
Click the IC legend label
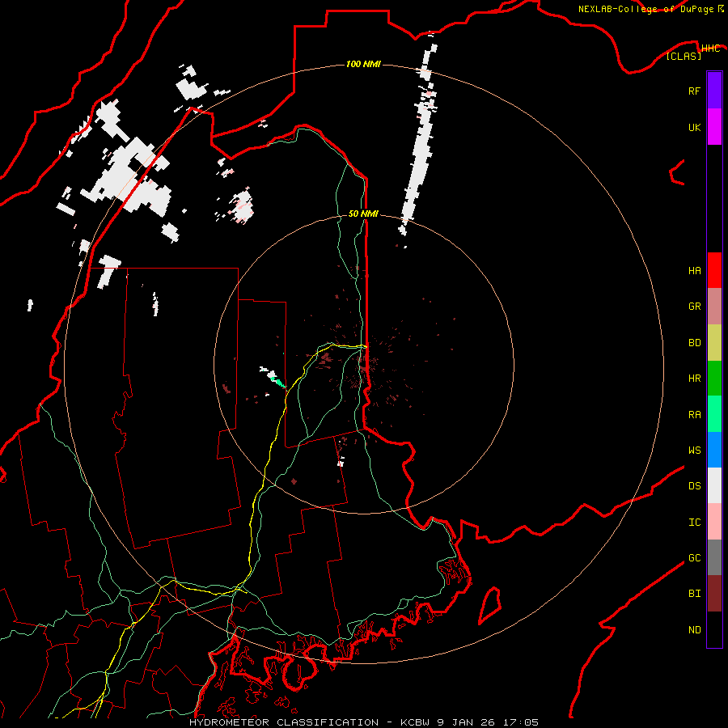[x=694, y=523]
